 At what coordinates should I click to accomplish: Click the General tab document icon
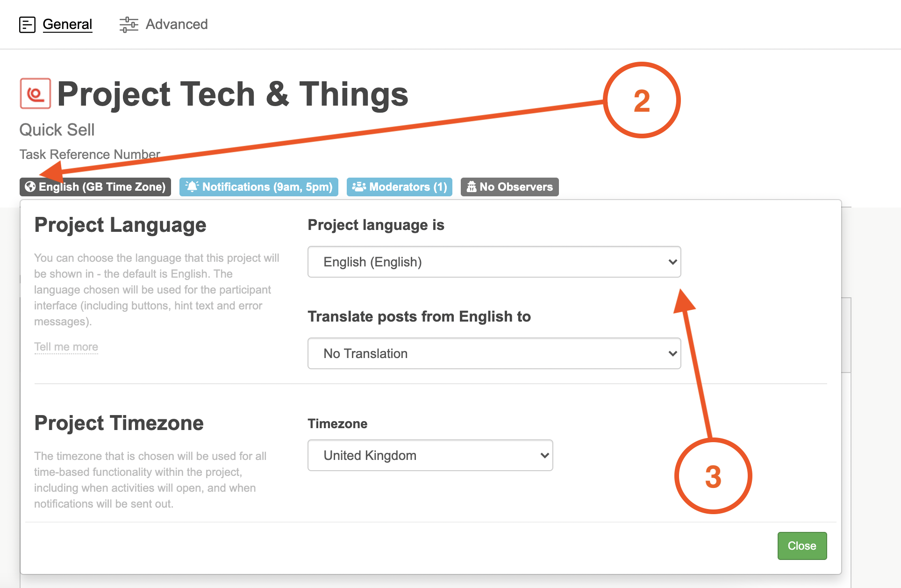pyautogui.click(x=27, y=24)
